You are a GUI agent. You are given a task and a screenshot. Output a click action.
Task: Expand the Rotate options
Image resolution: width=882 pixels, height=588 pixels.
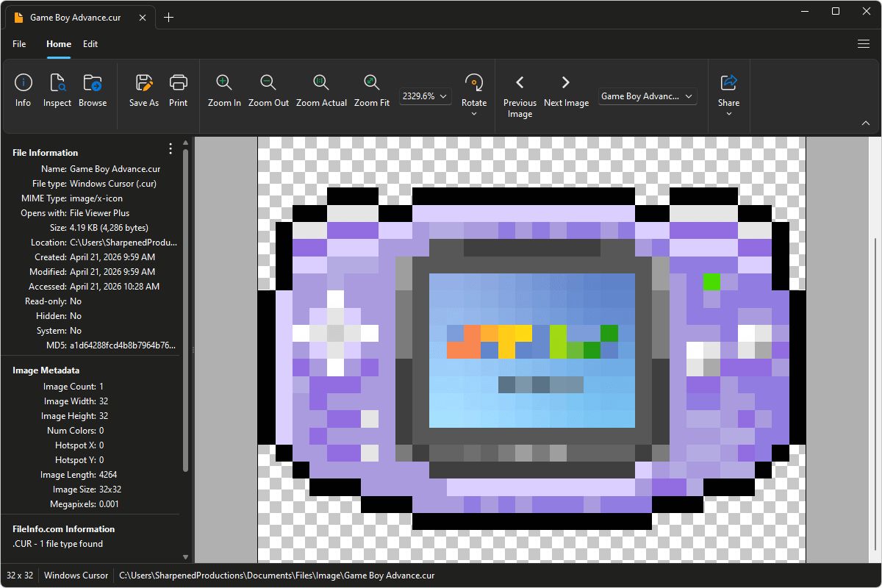pos(474,113)
